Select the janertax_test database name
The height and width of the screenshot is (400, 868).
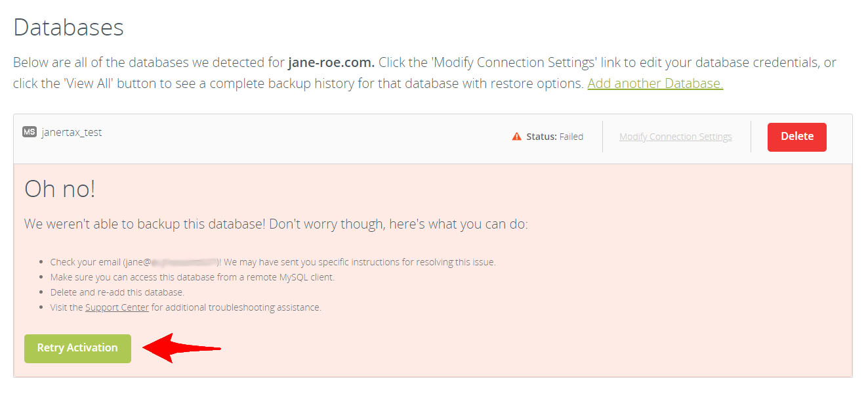click(x=72, y=132)
